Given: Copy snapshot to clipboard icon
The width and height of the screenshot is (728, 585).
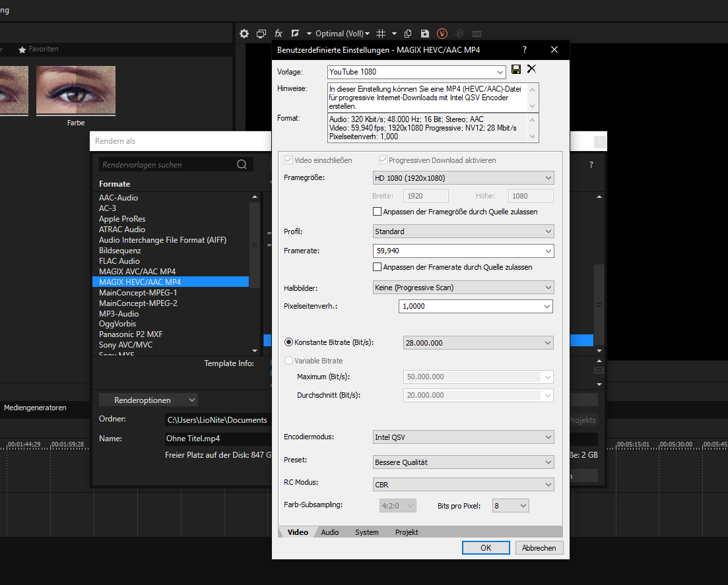Looking at the screenshot, I should tap(408, 34).
